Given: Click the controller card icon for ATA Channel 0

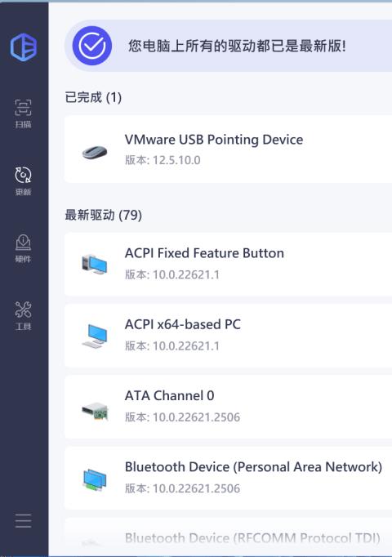Looking at the screenshot, I should [95, 411].
